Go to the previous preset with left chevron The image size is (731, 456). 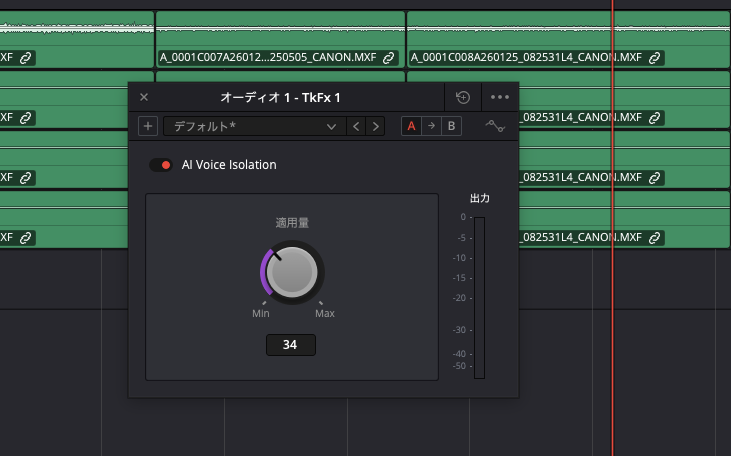(355, 126)
